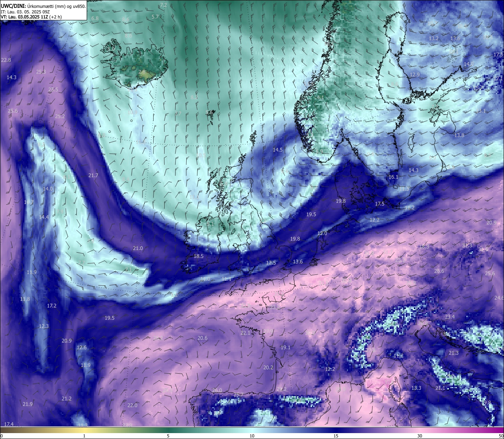504x439 pixels.
Task: Click the 26.0 value on the map
Action: [x=217, y=391]
